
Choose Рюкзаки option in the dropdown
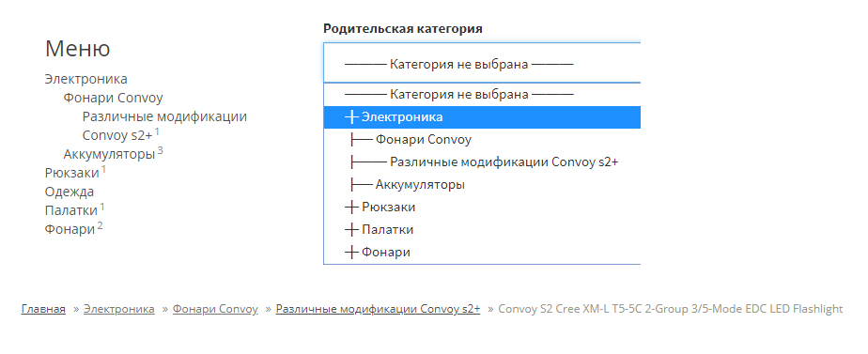tap(482, 207)
